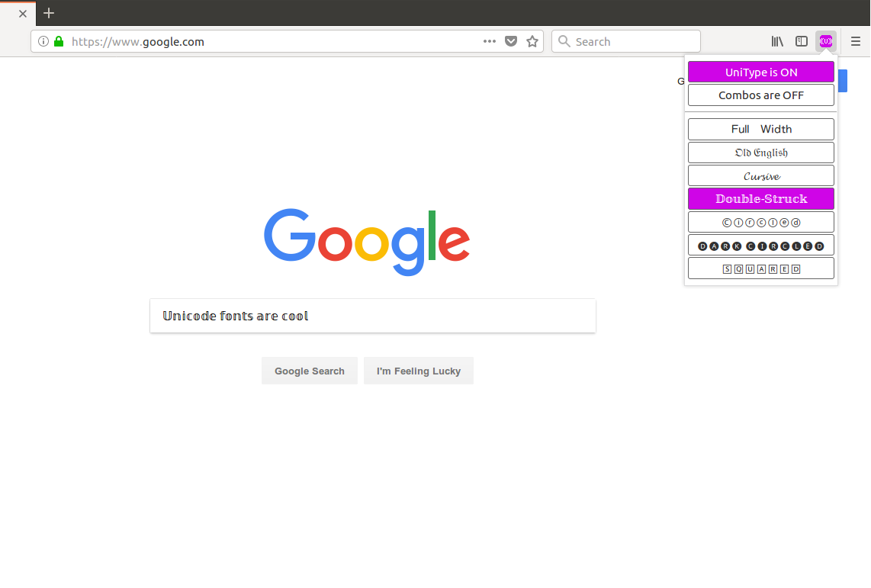Choose the Cursive font style

[761, 176]
